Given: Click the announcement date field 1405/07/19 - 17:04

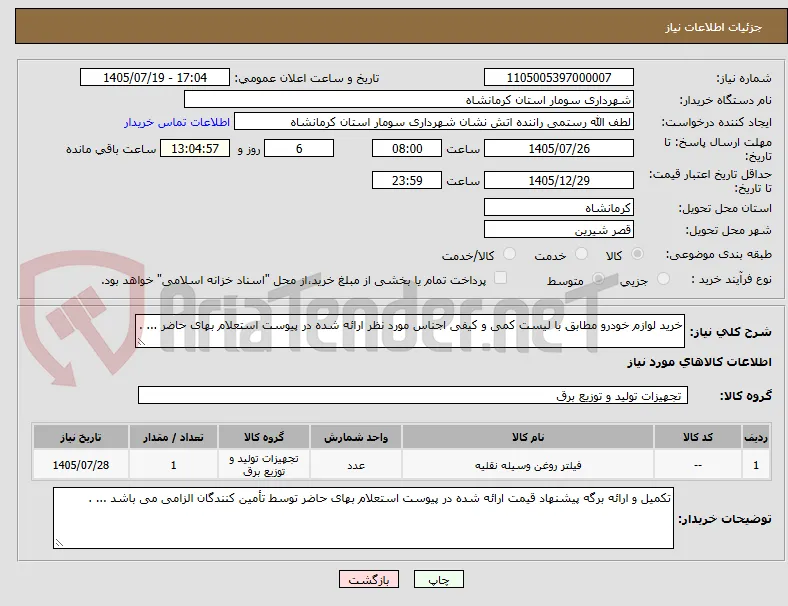Looking at the screenshot, I should (x=155, y=77).
